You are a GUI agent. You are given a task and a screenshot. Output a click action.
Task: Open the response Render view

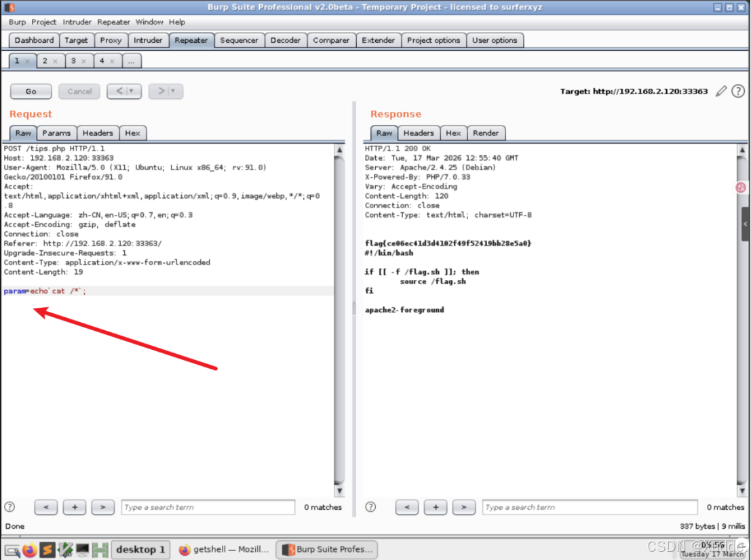[x=486, y=133]
